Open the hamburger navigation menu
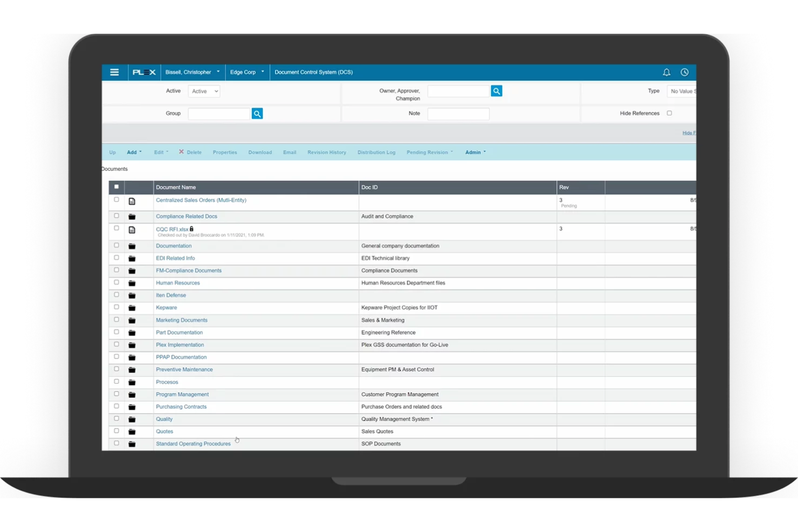The width and height of the screenshot is (798, 532). point(114,72)
